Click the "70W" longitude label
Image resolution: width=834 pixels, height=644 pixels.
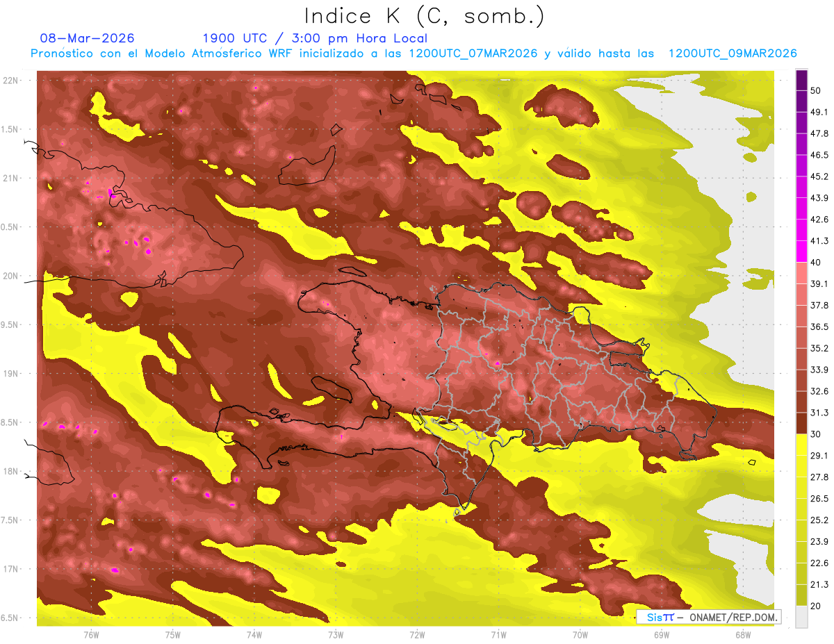[x=580, y=634]
